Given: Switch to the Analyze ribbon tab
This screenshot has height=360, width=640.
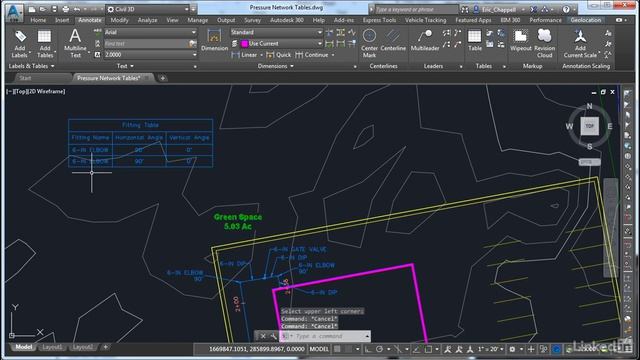Looking at the screenshot, I should [147, 20].
